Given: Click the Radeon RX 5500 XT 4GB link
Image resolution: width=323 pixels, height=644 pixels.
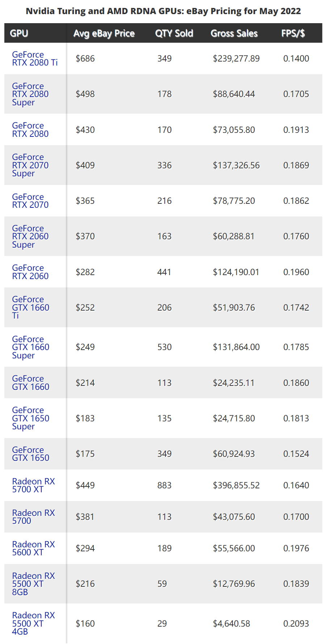Looking at the screenshot, I should pyautogui.click(x=33, y=623).
